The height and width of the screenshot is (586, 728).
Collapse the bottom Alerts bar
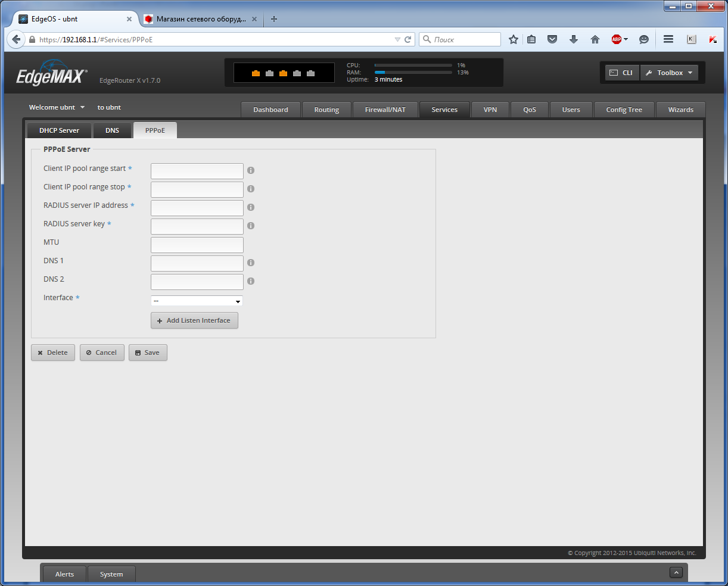point(676,572)
